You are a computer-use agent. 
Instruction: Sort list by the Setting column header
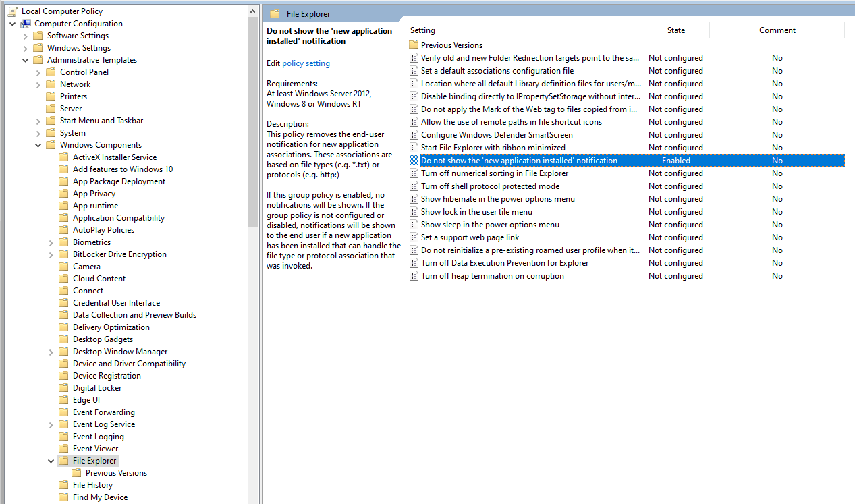point(524,30)
